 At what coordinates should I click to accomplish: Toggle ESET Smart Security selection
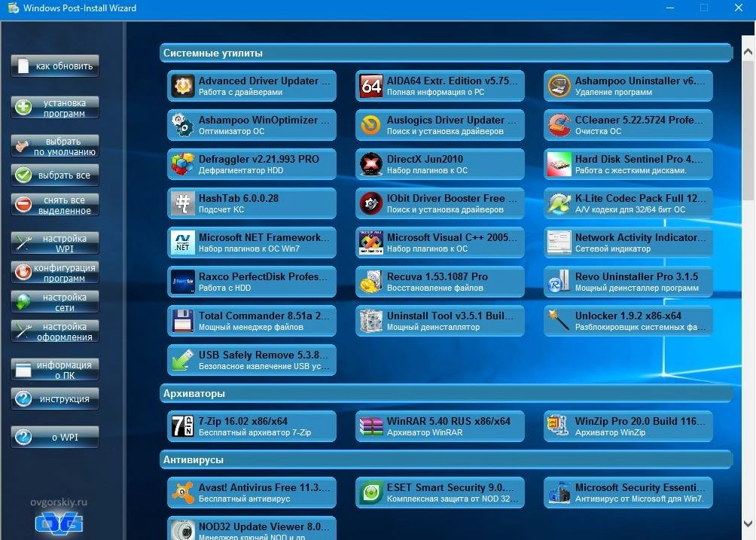click(x=440, y=493)
